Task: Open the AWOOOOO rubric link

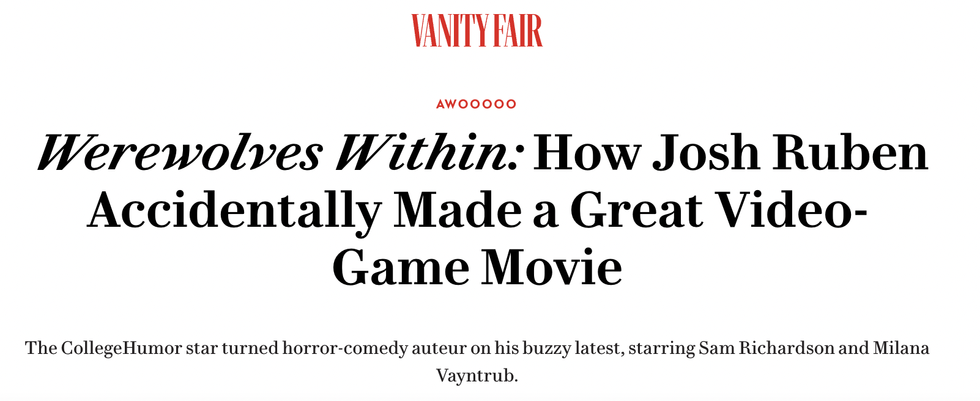Action: coord(476,105)
